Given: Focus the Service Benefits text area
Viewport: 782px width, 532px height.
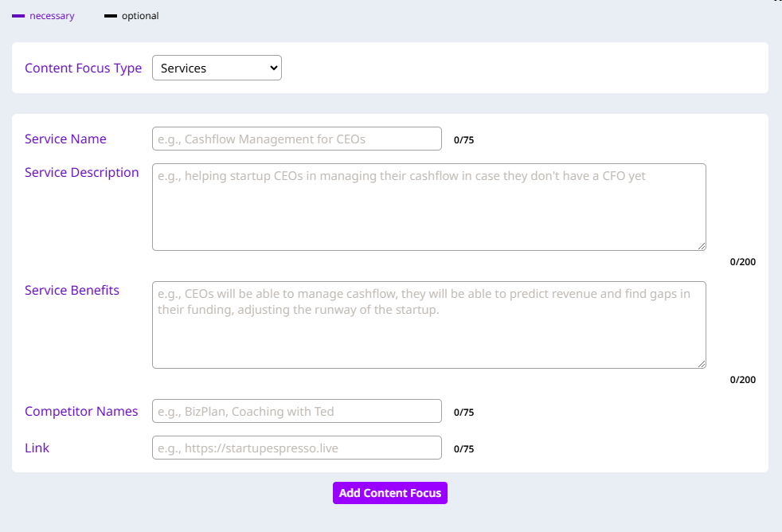Looking at the screenshot, I should [428, 325].
